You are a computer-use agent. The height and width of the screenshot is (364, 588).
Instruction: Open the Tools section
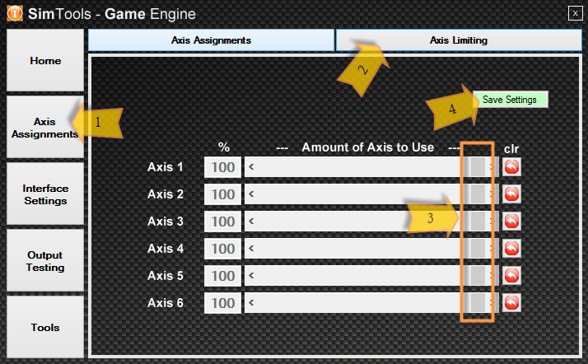coord(45,327)
